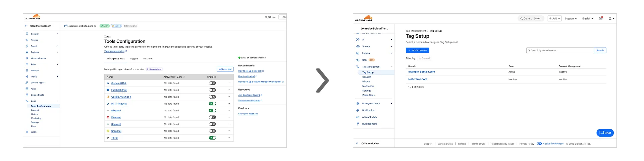
Task: Enable the Facebook Pixel tool toggle
Action: click(x=212, y=90)
